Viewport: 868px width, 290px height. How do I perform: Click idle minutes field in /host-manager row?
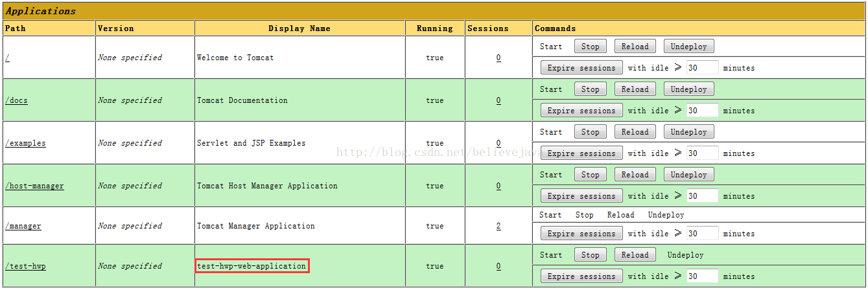702,196
